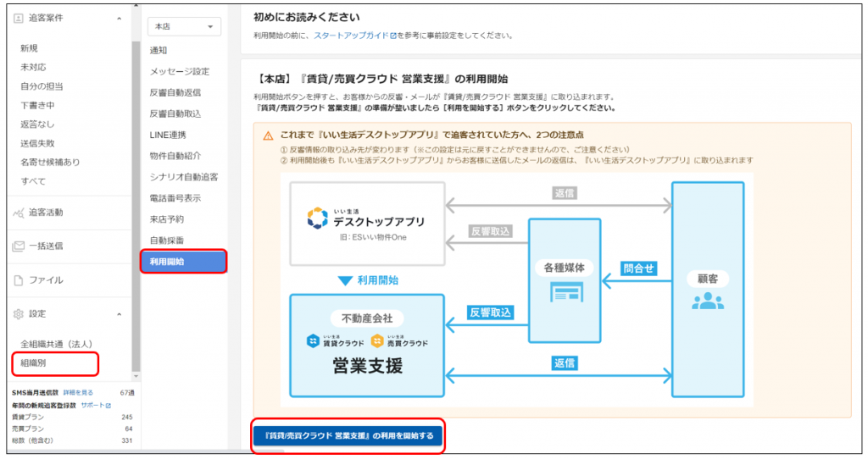Screen dimensions: 868x459
Task: Open the サポート link
Action: point(92,406)
